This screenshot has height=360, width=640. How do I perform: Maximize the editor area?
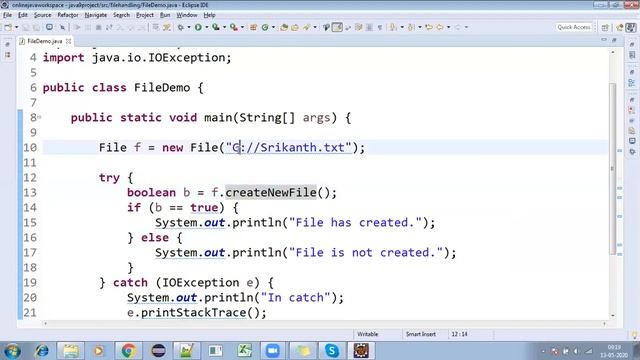pyautogui.click(x=614, y=40)
